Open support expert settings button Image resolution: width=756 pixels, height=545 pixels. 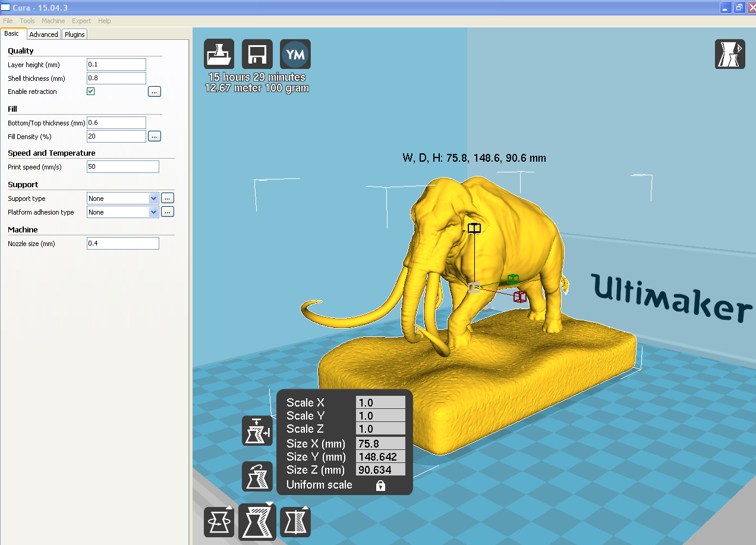tap(167, 197)
